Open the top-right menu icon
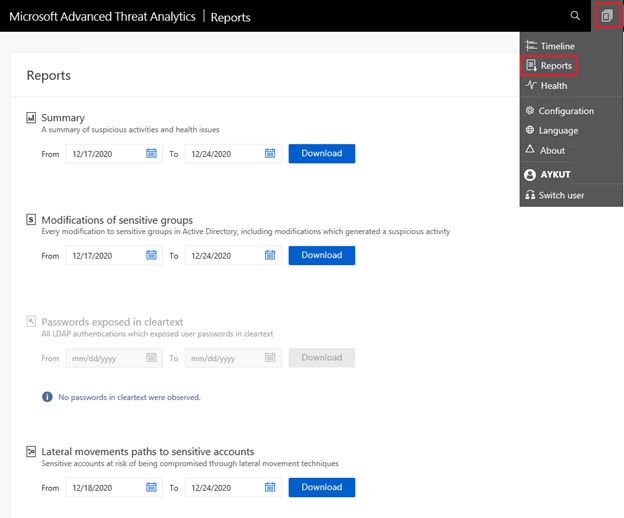Viewport: 624px width, 518px height. click(x=607, y=16)
